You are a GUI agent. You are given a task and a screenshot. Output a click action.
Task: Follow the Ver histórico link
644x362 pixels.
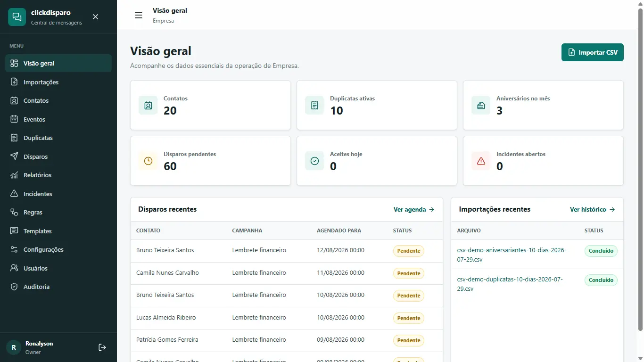click(592, 209)
